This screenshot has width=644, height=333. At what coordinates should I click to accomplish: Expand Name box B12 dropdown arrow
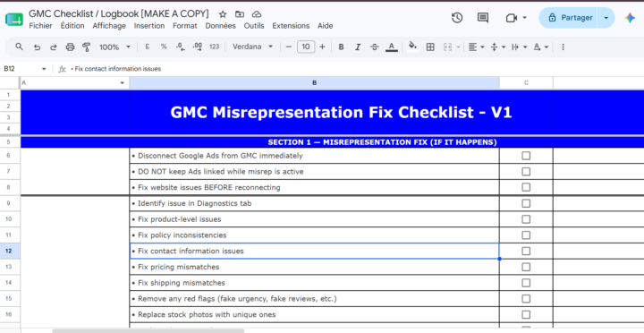coord(44,69)
